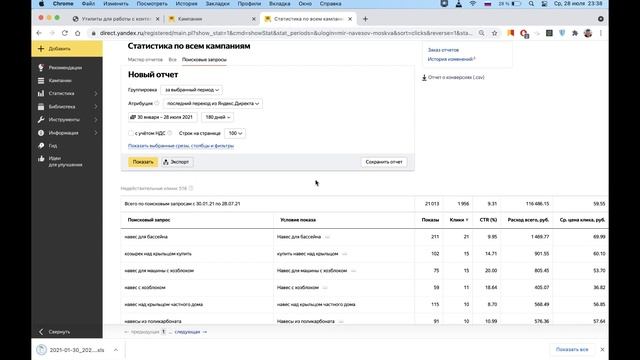Bookmark page with star icon
Image resolution: width=640 pixels, height=360 pixels.
point(494,33)
